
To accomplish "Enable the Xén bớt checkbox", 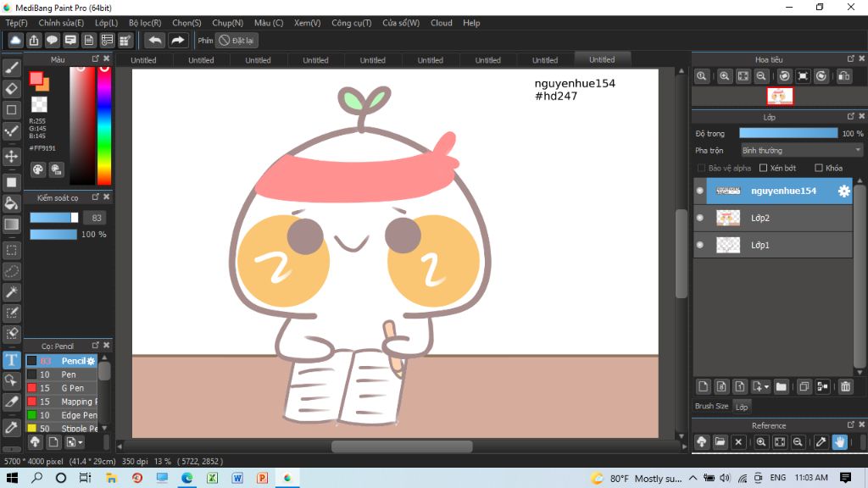I will 764,168.
